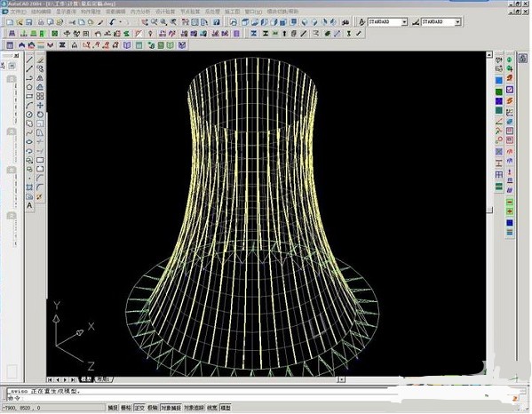532x414 pixels.
Task: Click the Undo arrow icon
Action: (113, 22)
